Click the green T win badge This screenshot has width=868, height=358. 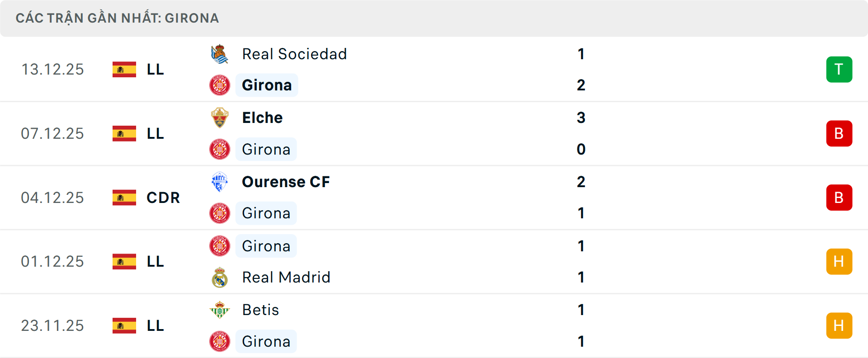[x=839, y=70]
